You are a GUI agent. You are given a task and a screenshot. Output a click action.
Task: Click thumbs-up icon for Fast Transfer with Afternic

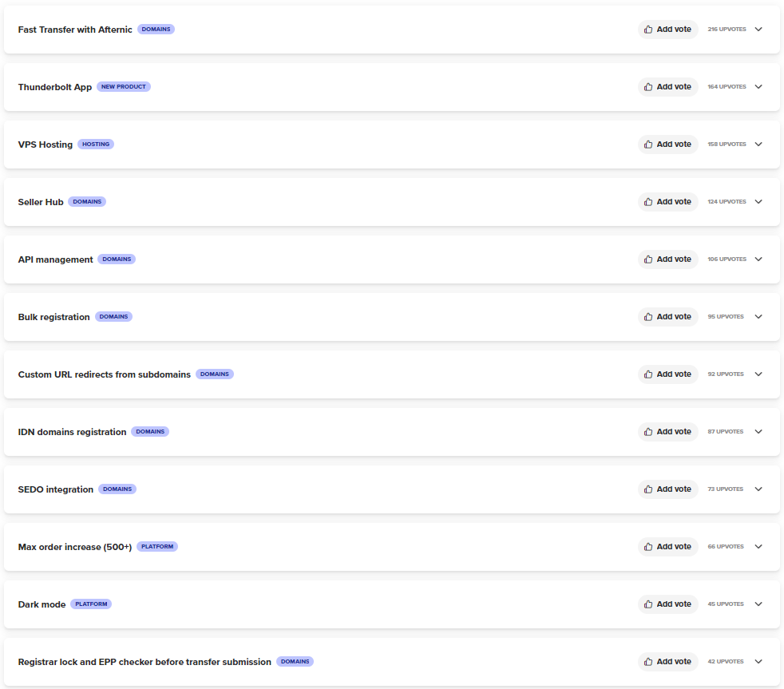point(648,29)
